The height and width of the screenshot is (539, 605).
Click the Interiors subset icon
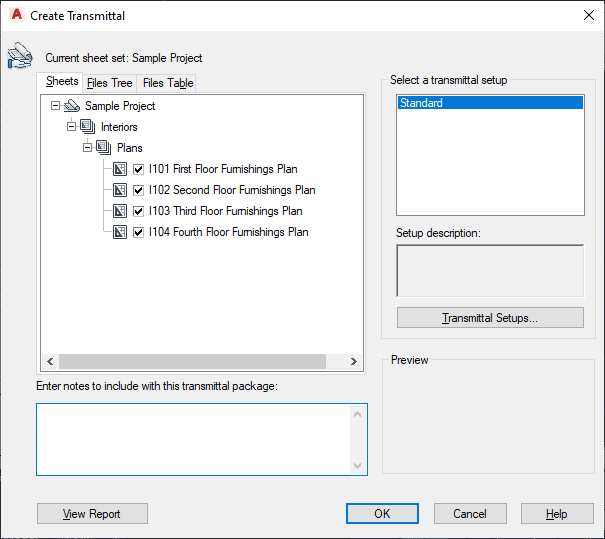(88, 127)
